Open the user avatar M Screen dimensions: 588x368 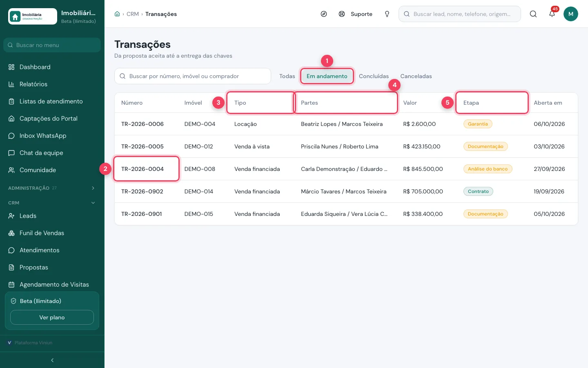(x=571, y=14)
